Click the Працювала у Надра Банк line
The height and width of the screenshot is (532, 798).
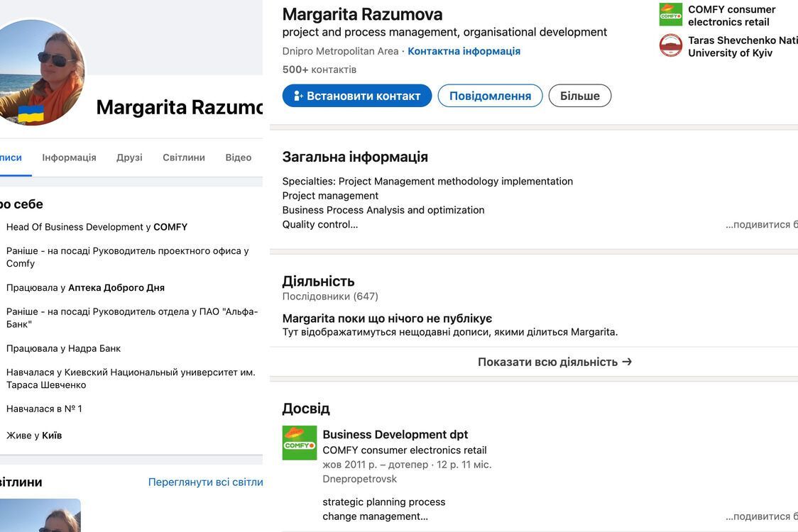64,348
